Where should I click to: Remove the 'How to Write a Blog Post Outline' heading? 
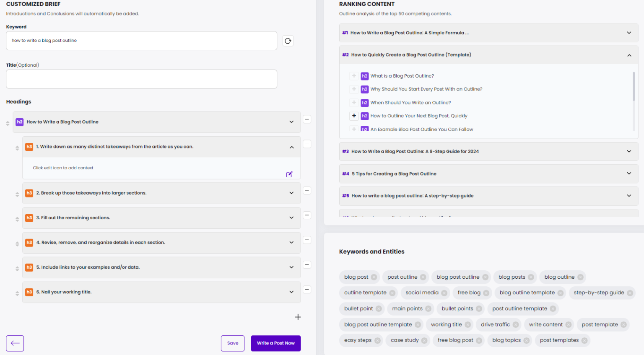(x=307, y=119)
